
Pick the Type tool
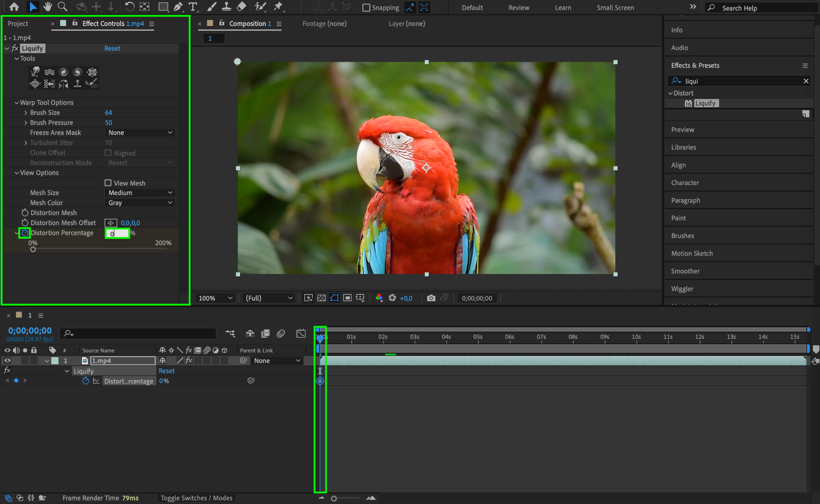193,6
